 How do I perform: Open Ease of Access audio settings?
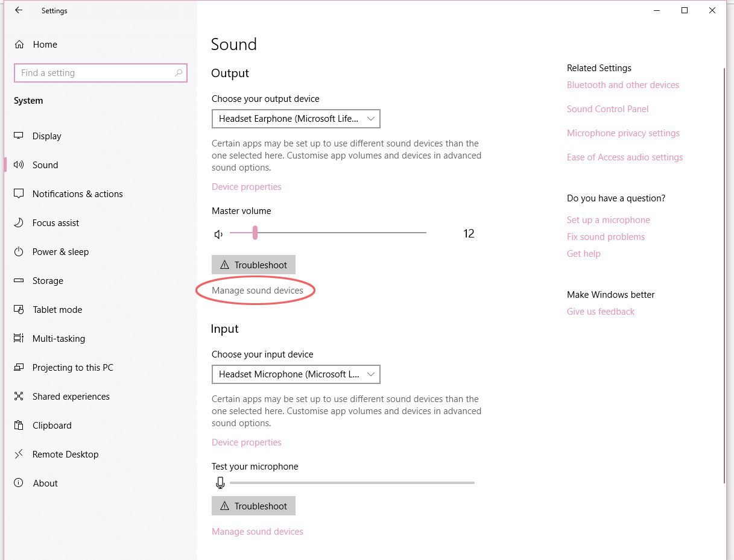[625, 157]
